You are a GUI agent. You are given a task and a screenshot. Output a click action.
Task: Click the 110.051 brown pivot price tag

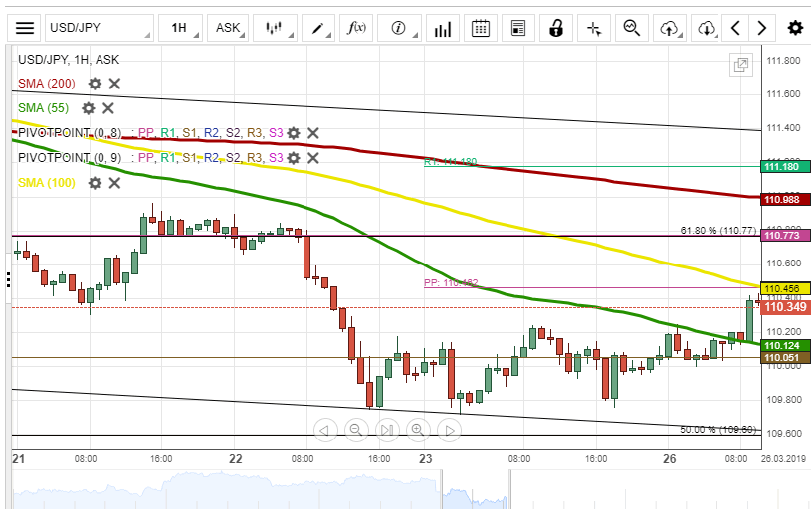(785, 358)
